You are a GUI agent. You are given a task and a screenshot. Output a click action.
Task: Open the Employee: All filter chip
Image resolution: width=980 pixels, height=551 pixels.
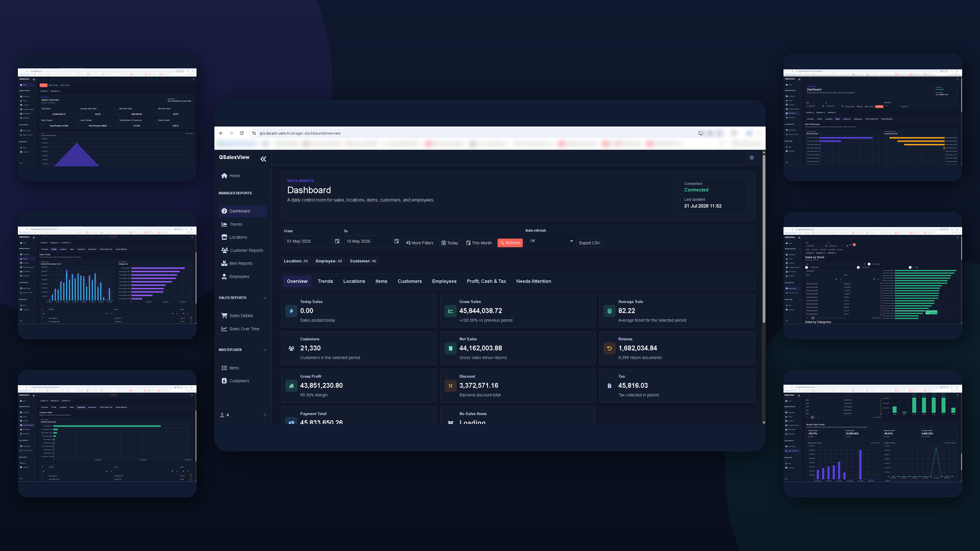329,261
